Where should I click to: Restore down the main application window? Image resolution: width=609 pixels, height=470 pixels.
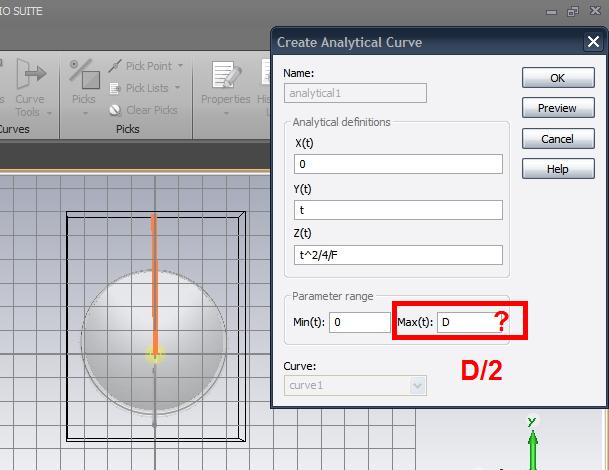573,11
